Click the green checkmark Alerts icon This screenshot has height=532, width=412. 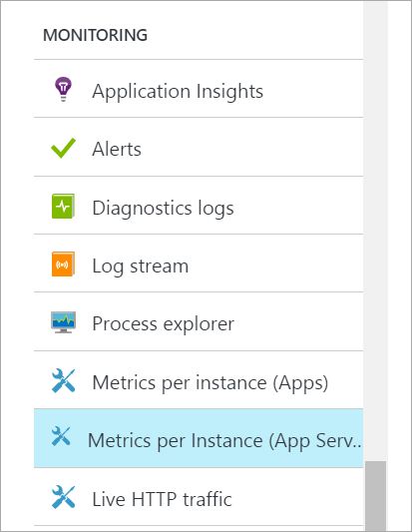pyautogui.click(x=64, y=148)
